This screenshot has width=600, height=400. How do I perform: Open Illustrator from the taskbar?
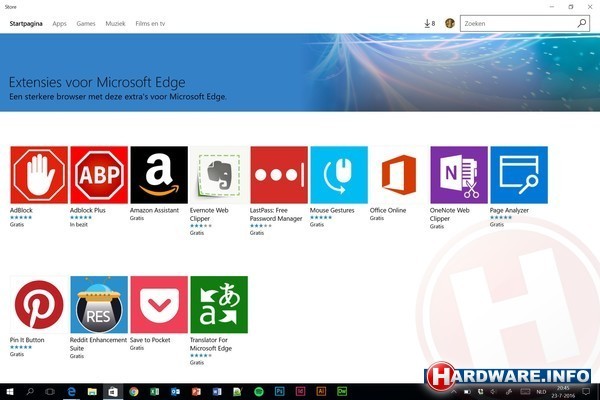pyautogui.click(x=321, y=392)
